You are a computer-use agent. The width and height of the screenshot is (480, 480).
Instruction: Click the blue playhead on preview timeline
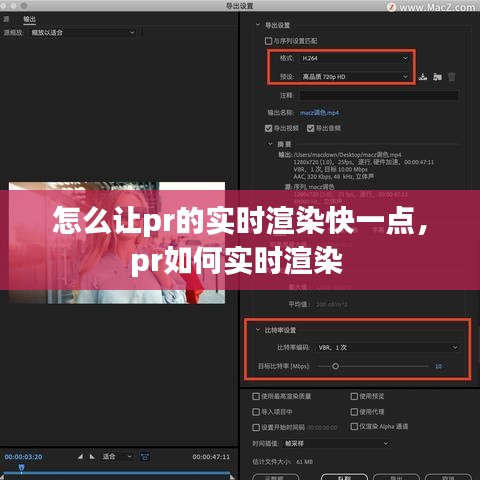point(21,468)
